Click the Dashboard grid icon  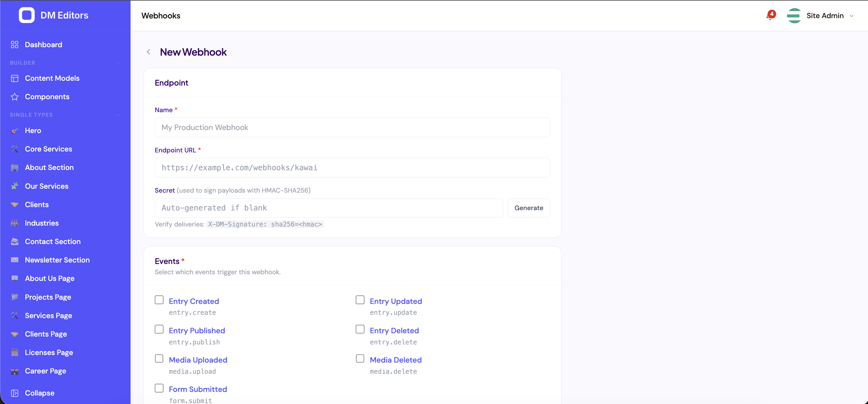15,44
